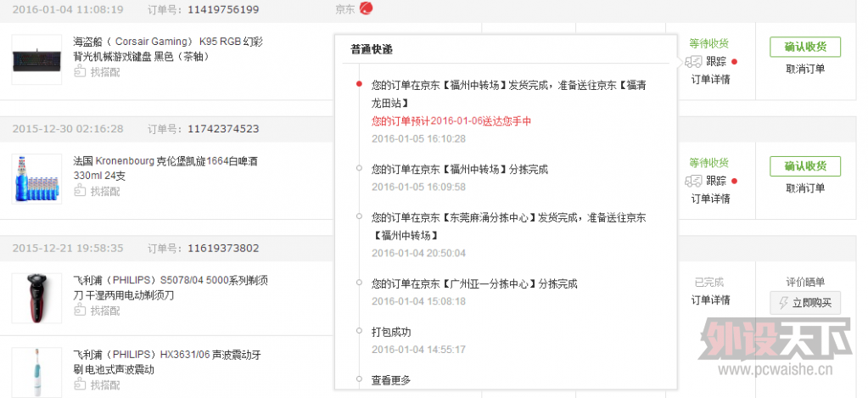
Task: Click the truck tracking icon for keyboard order
Action: click(x=693, y=61)
